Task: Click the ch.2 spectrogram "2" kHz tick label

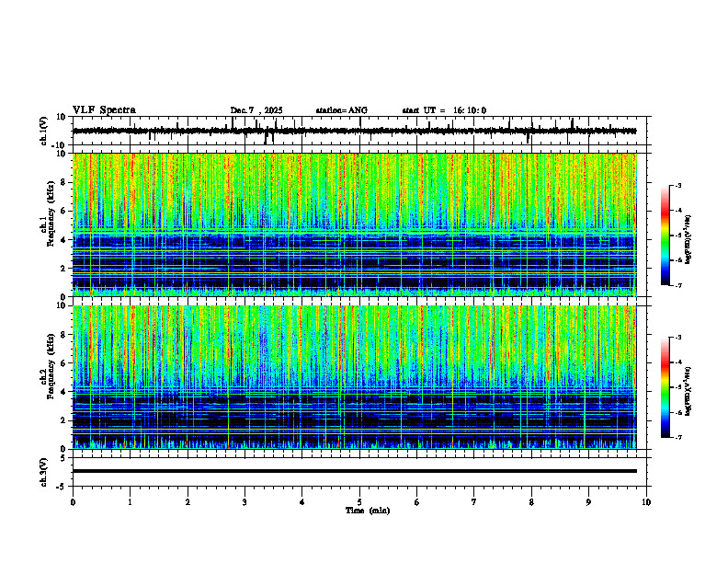Action: pyautogui.click(x=63, y=420)
